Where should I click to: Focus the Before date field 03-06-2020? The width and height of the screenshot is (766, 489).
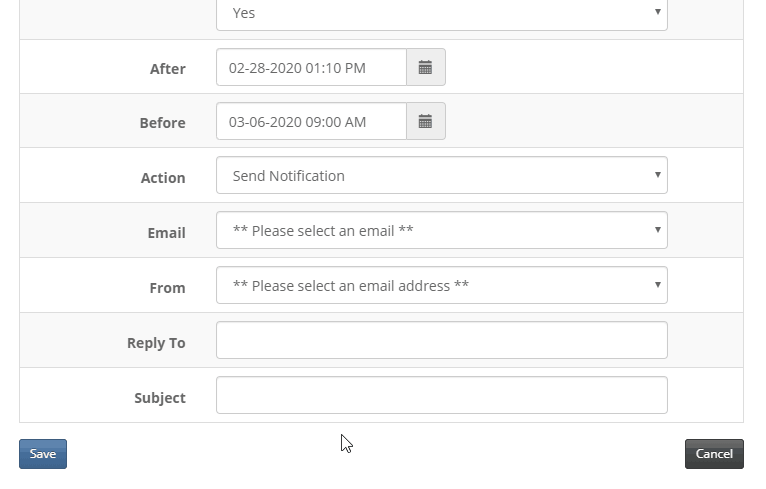point(311,121)
